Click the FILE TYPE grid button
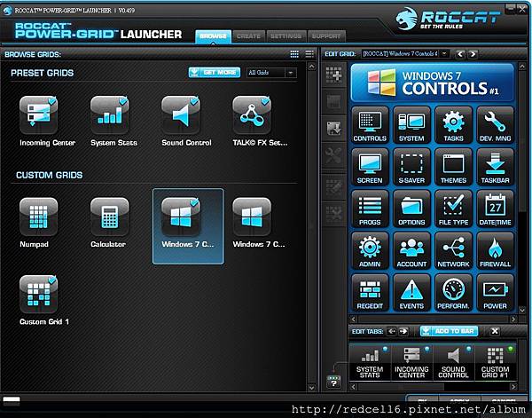The width and height of the screenshot is (532, 418). tap(453, 209)
